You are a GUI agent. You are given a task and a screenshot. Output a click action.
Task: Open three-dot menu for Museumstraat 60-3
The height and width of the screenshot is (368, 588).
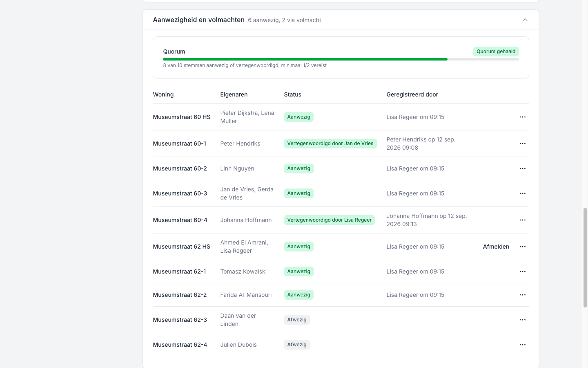(522, 193)
